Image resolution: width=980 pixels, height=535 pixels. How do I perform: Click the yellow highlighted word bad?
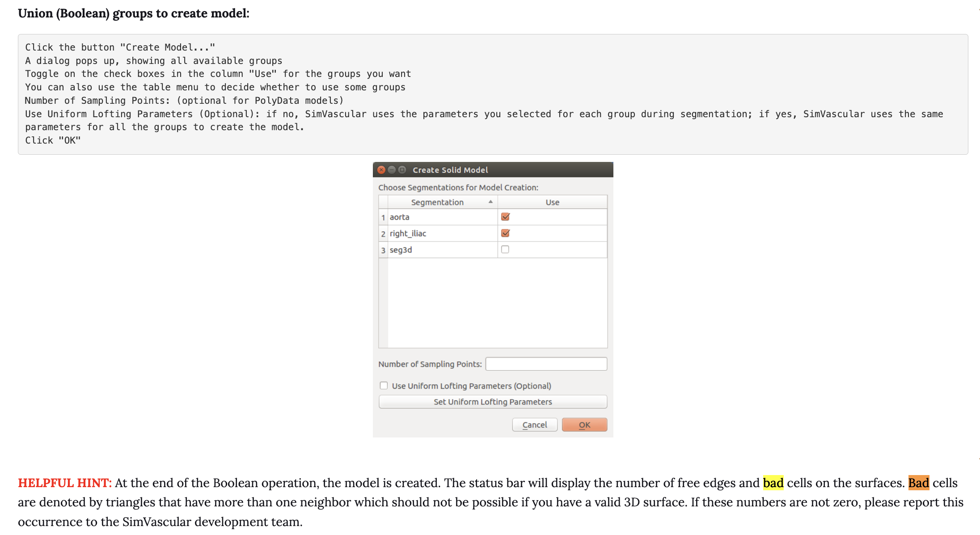773,483
